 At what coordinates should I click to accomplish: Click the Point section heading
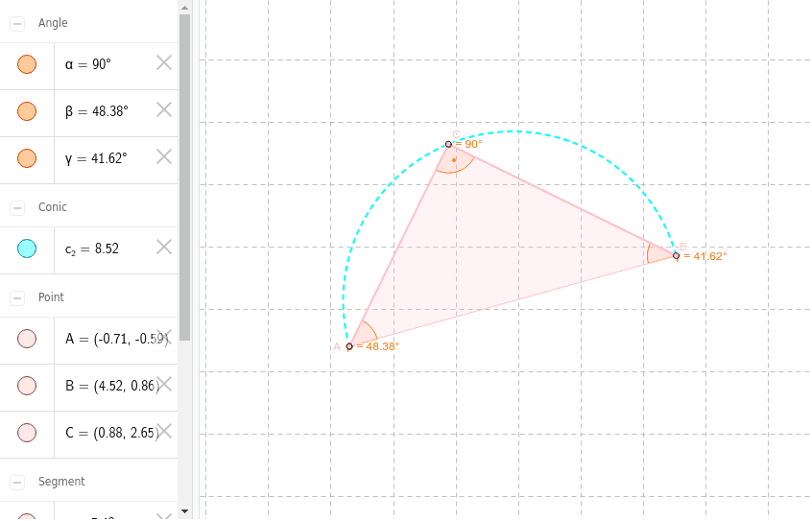tap(51, 297)
